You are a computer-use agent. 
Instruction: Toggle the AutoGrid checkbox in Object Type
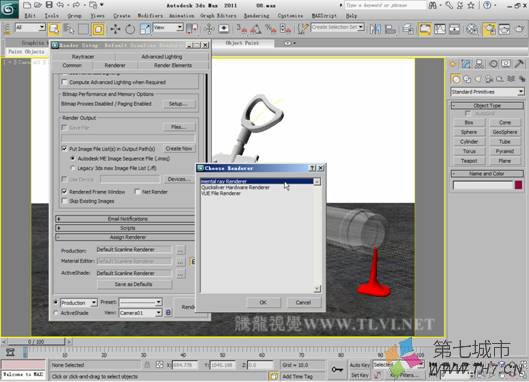click(468, 113)
